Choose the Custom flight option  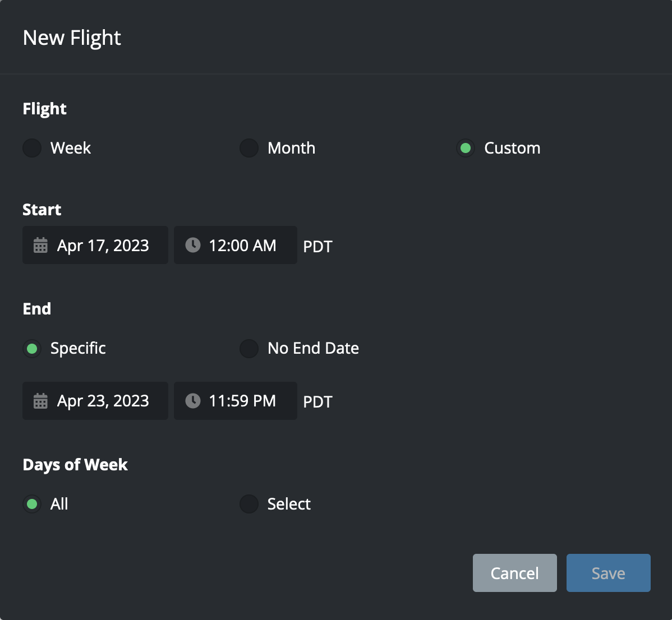[x=466, y=148]
